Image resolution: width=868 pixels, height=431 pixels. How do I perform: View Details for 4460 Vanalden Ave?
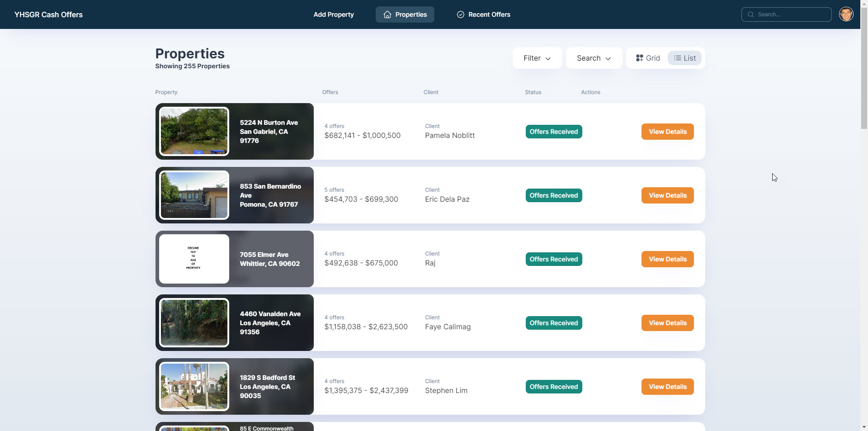click(667, 323)
